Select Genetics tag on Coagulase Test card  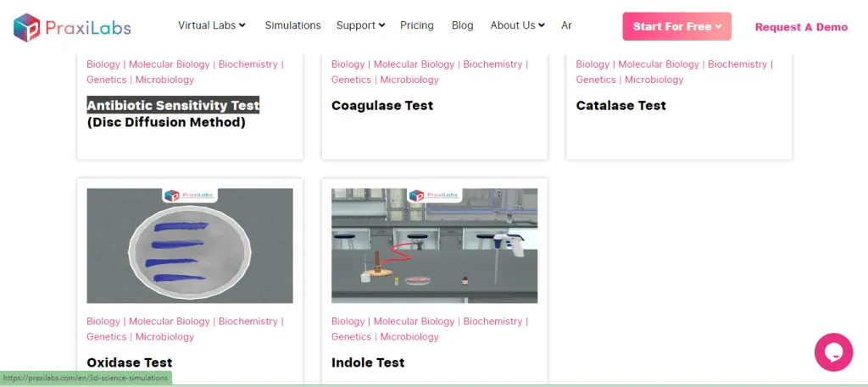(352, 80)
